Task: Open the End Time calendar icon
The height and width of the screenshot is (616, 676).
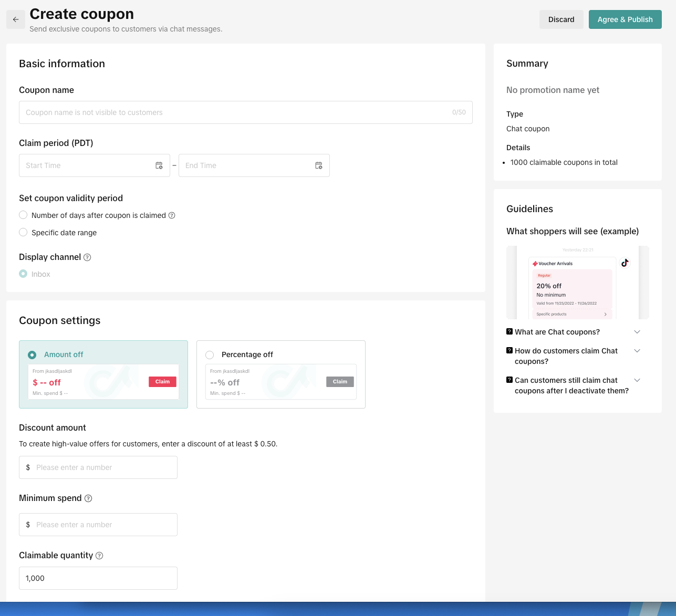Action: [x=319, y=165]
